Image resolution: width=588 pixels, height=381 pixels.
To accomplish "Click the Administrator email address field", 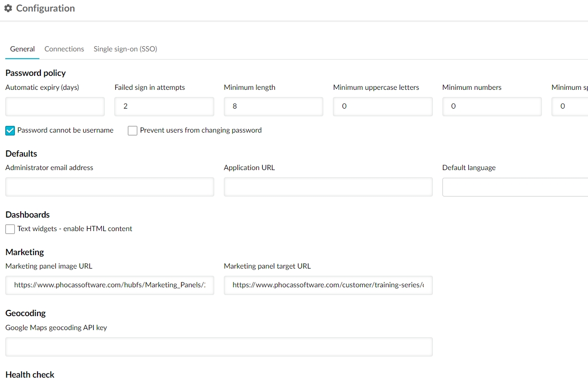I will tap(110, 187).
